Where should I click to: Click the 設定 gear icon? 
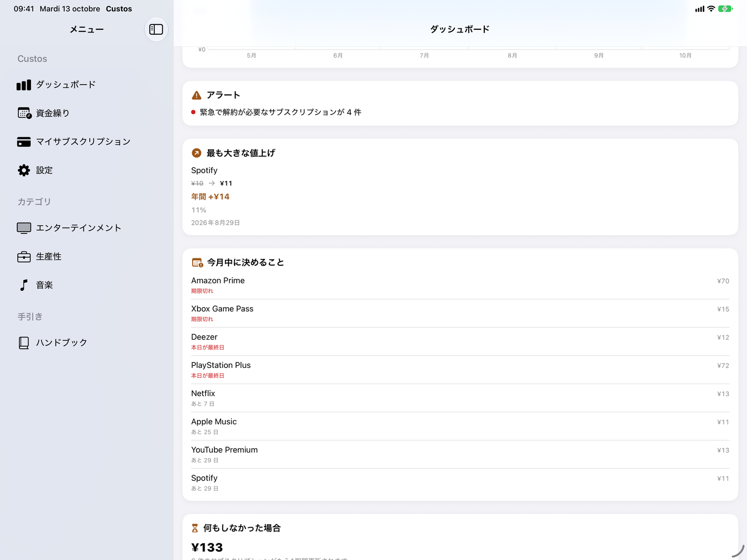coord(24,170)
